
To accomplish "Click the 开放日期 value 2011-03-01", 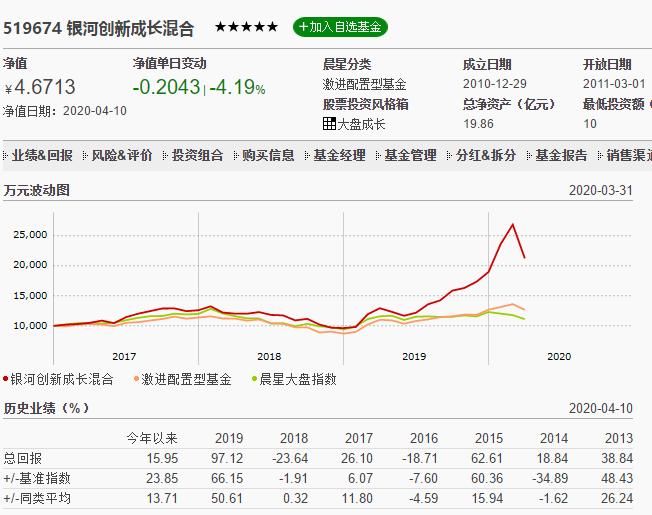I will [x=614, y=84].
